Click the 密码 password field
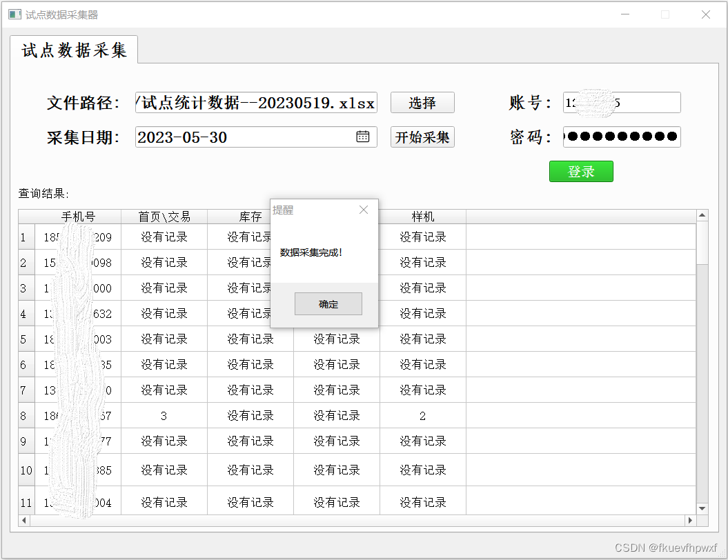Viewport: 728px width, 560px height. click(x=622, y=137)
